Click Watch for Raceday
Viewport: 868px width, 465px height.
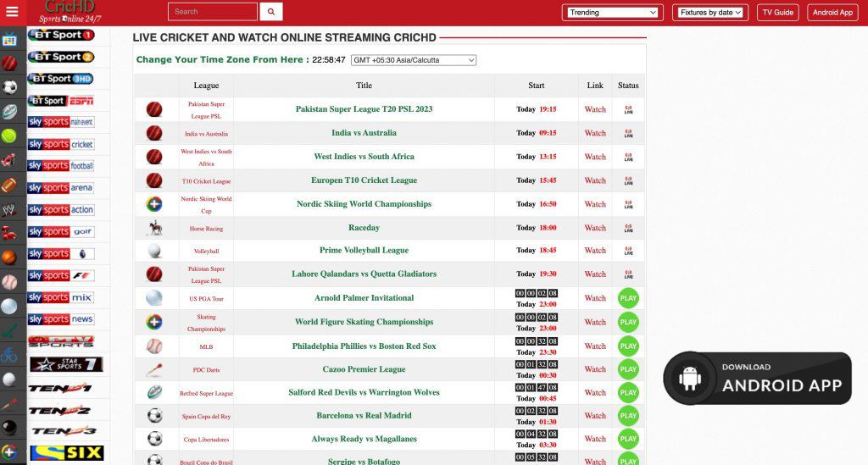595,228
